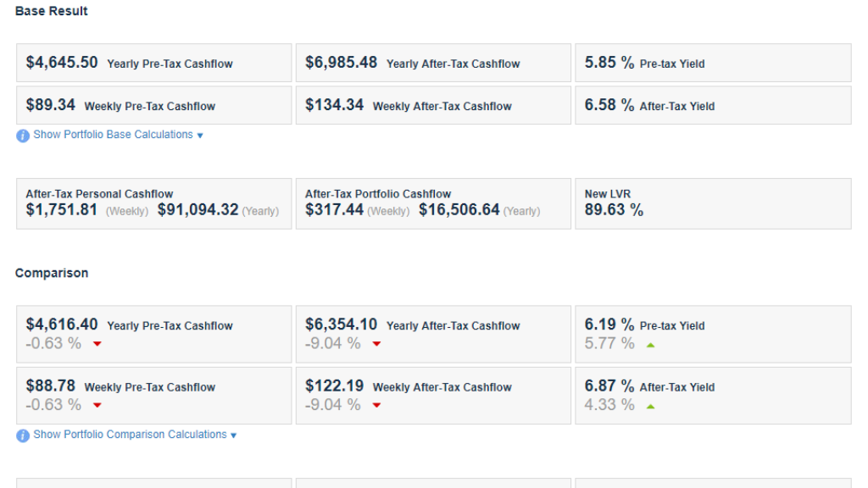This screenshot has width=868, height=488.
Task: Click the New LVR 89.63 % box
Action: pyautogui.click(x=713, y=203)
